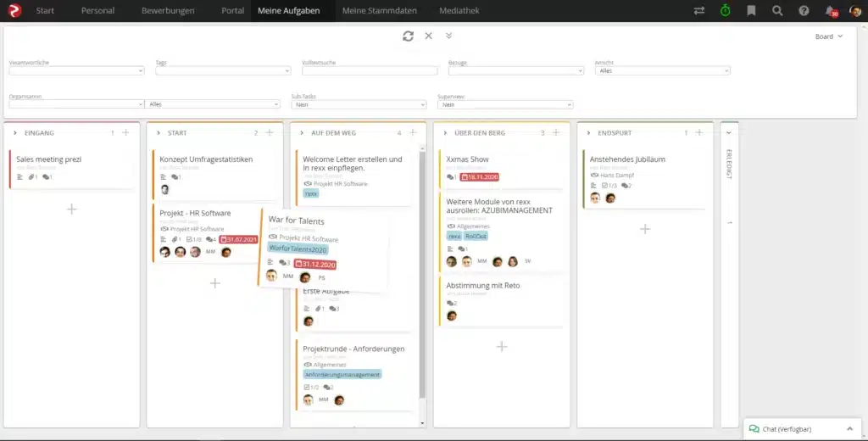
Task: Click the help question mark icon
Action: (804, 11)
